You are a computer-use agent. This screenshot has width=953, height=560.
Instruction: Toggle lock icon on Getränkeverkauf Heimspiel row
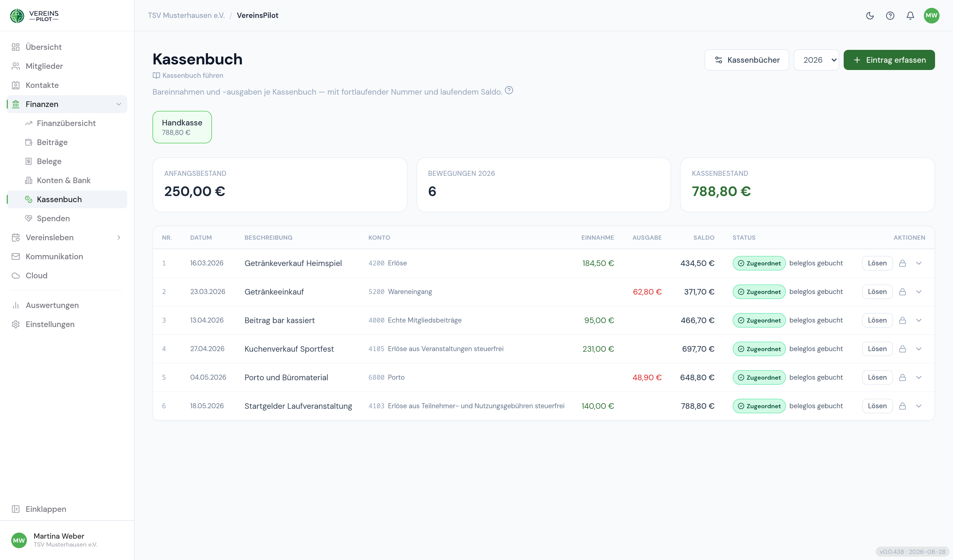[x=902, y=263]
